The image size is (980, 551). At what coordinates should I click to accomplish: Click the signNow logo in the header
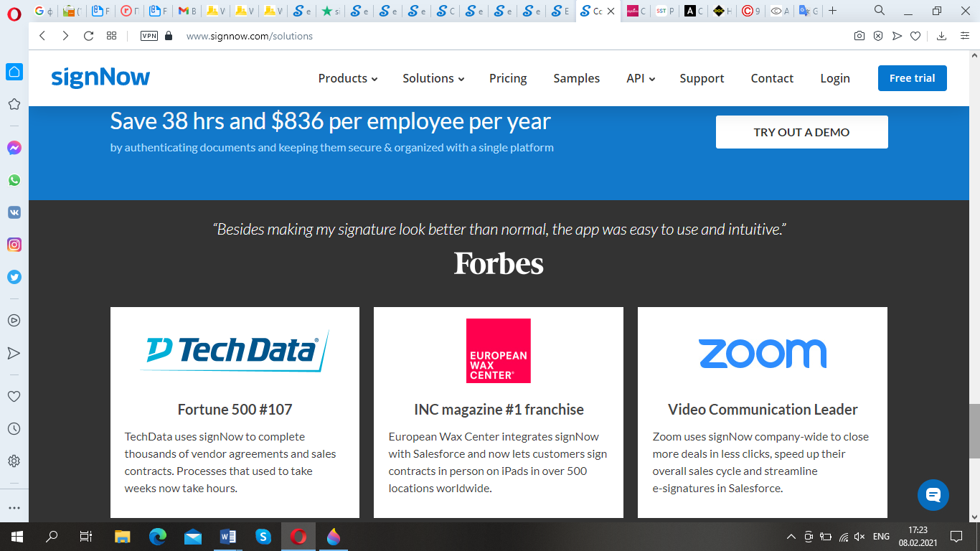(x=100, y=78)
